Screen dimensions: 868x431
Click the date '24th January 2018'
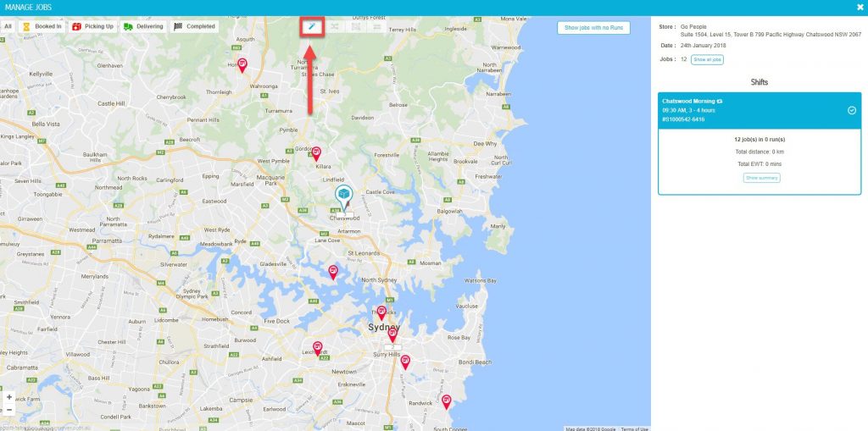pyautogui.click(x=704, y=46)
